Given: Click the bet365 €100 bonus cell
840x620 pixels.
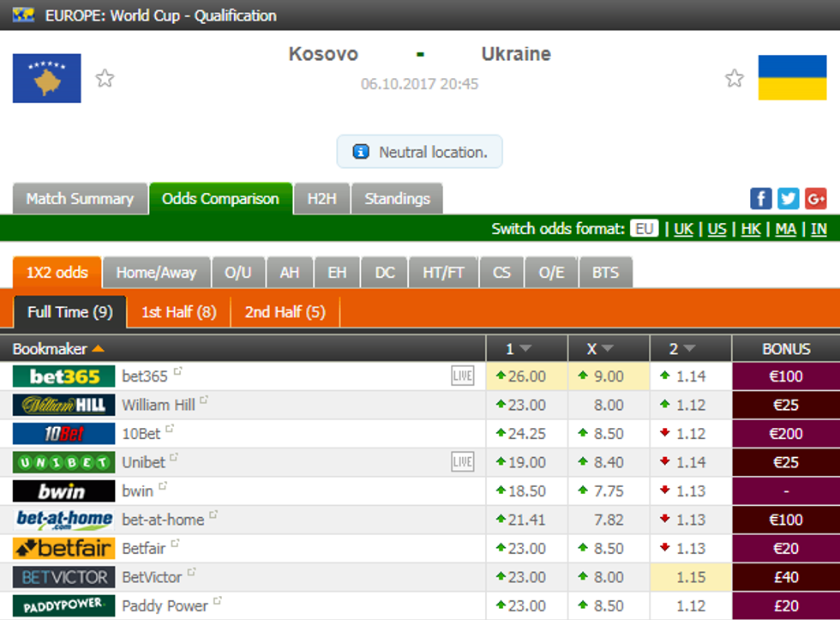Looking at the screenshot, I should (x=786, y=376).
